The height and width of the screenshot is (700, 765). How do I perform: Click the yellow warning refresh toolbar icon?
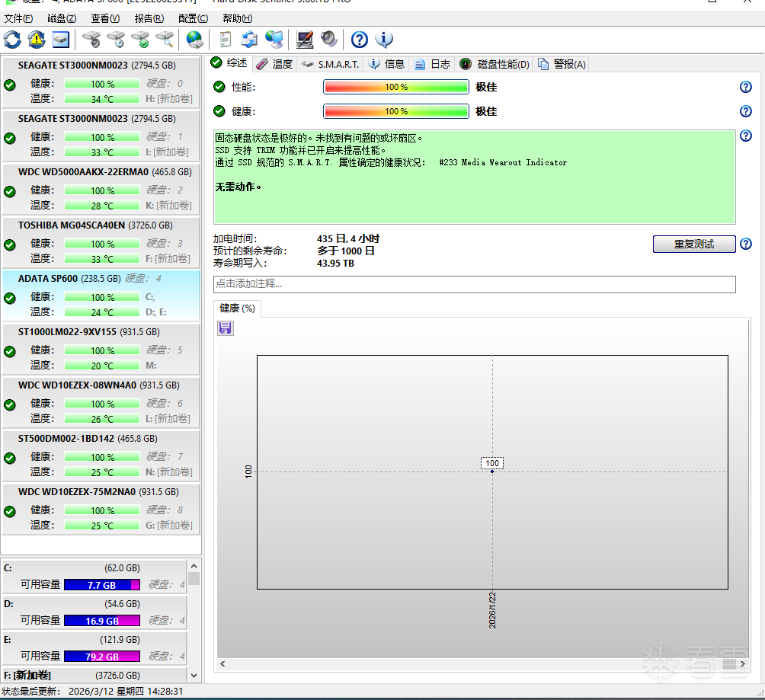click(36, 40)
